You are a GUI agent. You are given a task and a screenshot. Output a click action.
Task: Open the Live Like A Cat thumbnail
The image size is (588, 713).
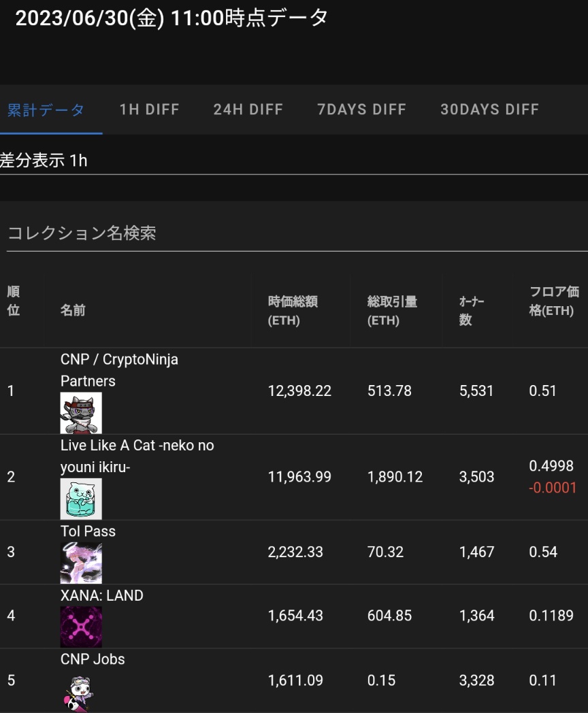81,499
